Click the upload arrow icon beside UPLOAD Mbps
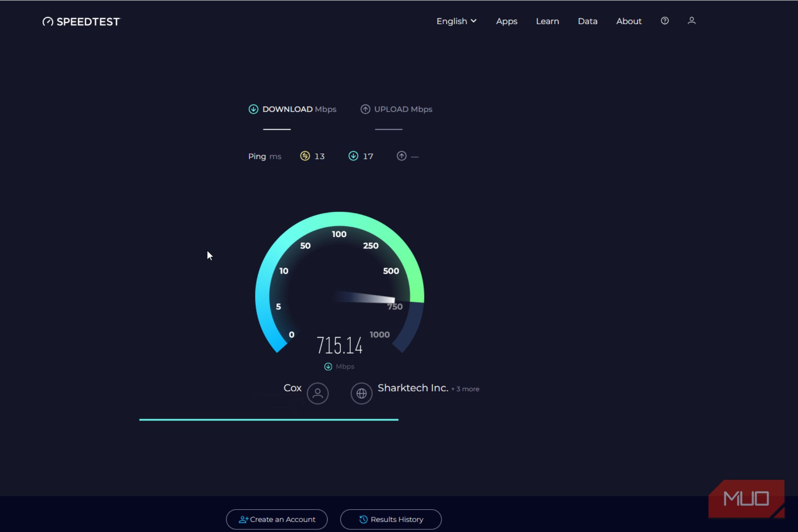The image size is (798, 532). coord(365,109)
